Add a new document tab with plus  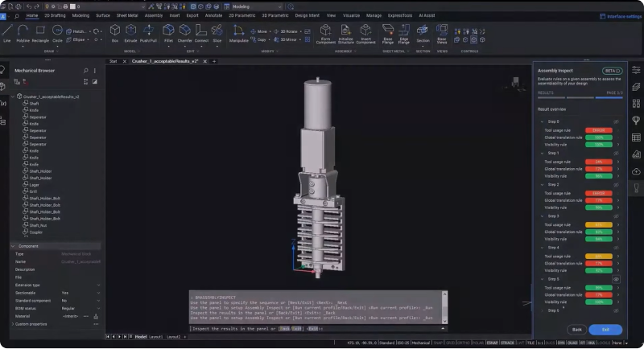(x=214, y=61)
